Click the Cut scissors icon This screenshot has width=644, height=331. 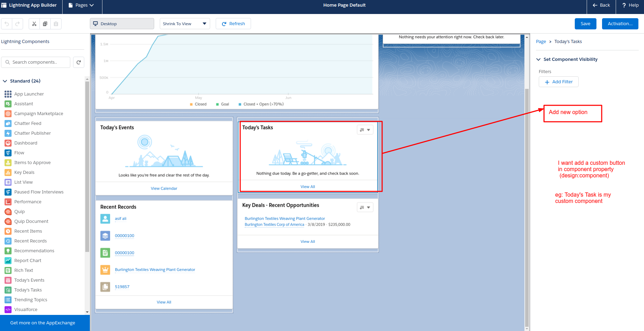[34, 24]
